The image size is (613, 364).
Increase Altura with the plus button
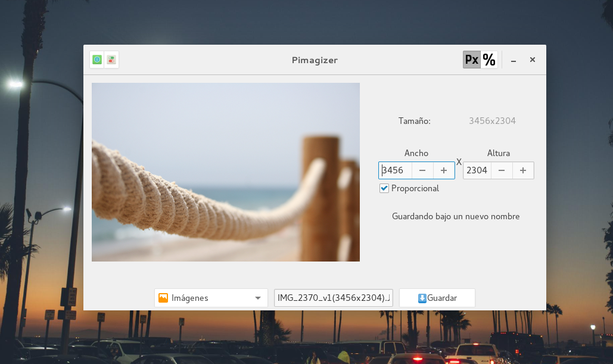tap(523, 170)
